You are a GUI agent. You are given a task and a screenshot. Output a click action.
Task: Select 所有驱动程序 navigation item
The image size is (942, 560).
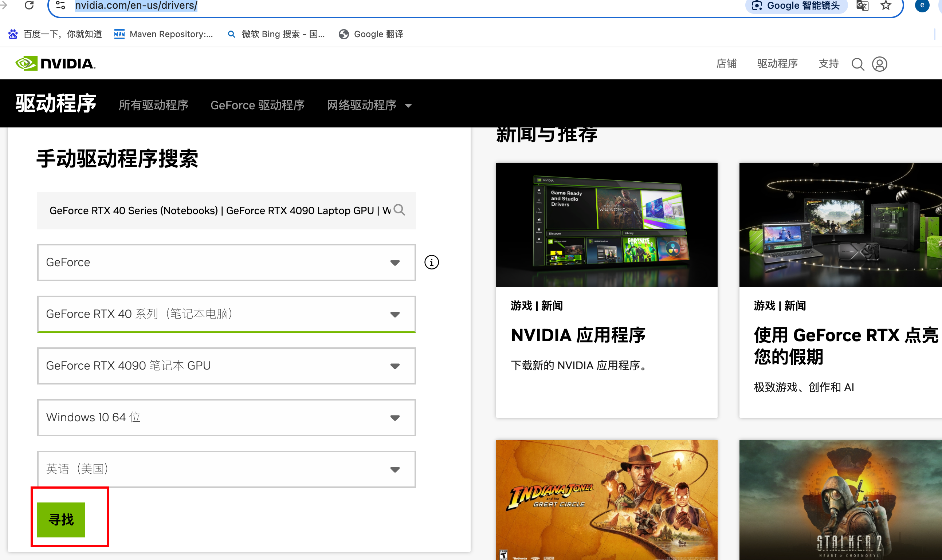click(153, 105)
